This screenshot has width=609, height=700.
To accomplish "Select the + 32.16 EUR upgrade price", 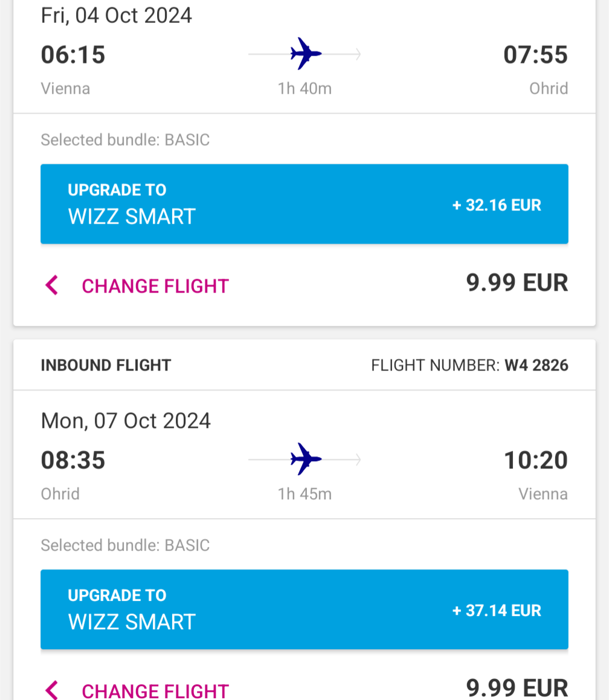I will (x=497, y=205).
